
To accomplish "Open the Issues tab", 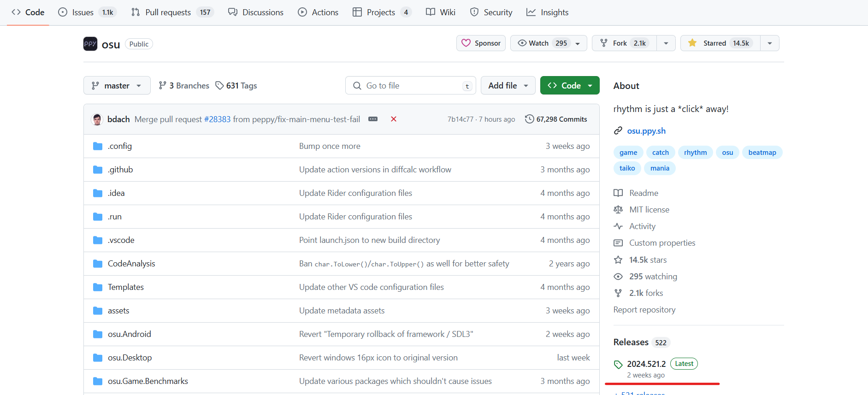I will [x=87, y=12].
